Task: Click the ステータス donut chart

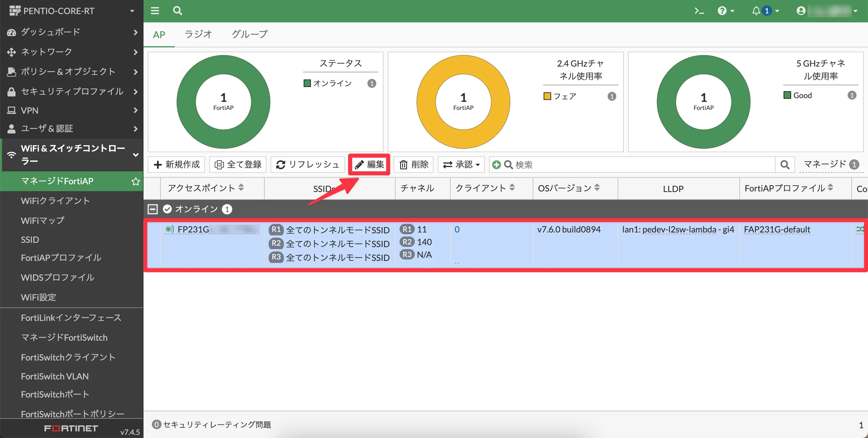Action: pos(223,102)
